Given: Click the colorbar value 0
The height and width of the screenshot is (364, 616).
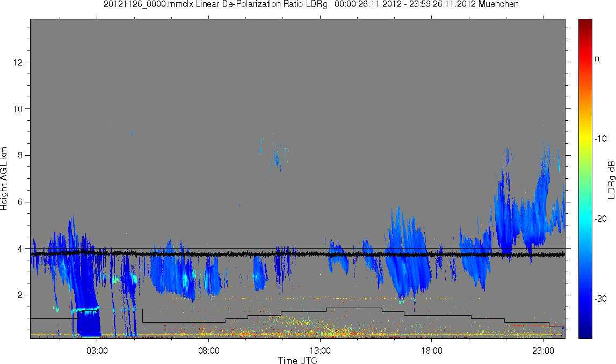Looking at the screenshot, I should [597, 59].
